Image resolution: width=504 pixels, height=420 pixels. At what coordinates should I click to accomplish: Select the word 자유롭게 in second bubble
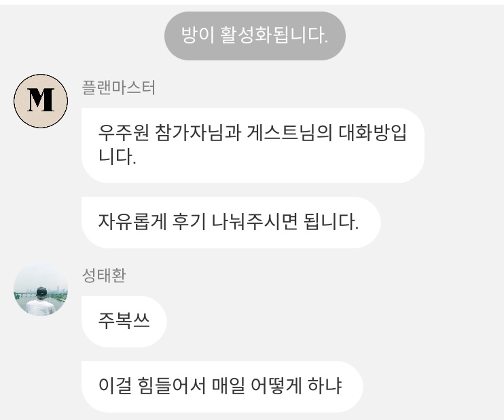pyautogui.click(x=132, y=222)
